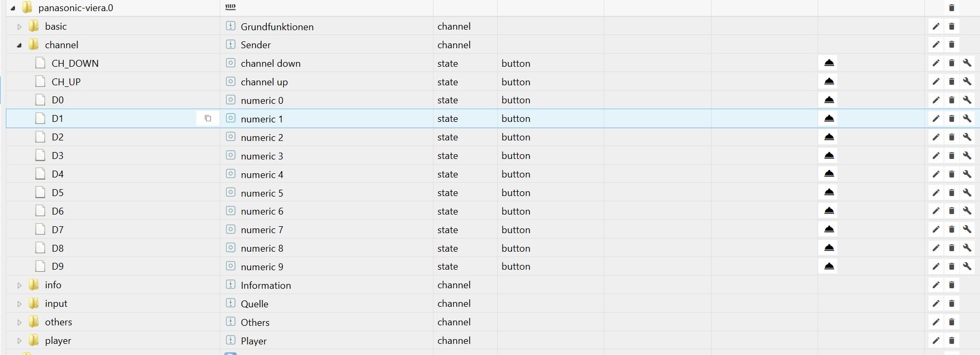Collapse the channel folder
The width and height of the screenshot is (980, 355).
click(x=19, y=45)
